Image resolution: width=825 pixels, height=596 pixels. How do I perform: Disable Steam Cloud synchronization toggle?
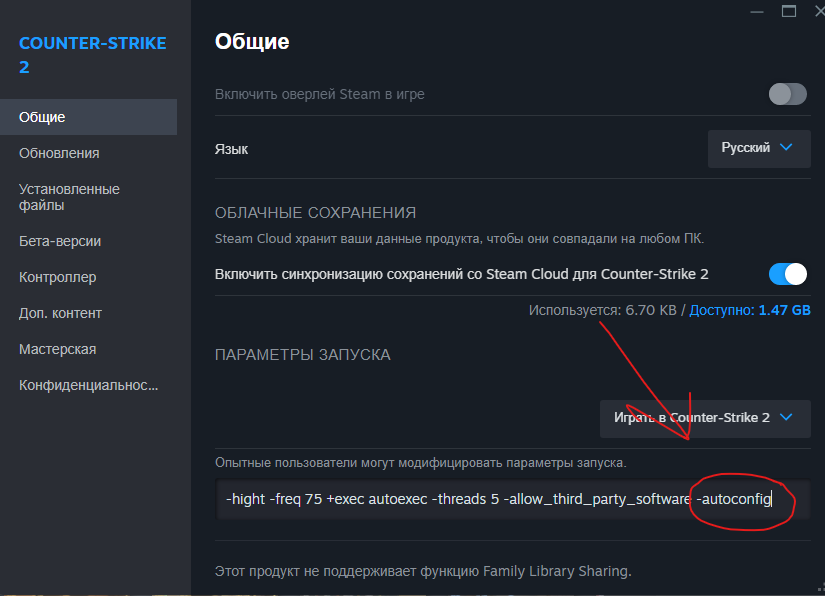point(787,274)
